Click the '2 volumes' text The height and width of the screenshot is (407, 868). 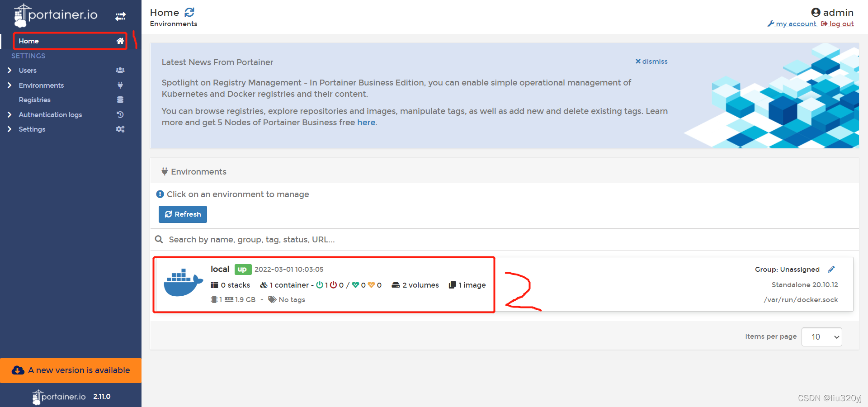[x=421, y=285]
